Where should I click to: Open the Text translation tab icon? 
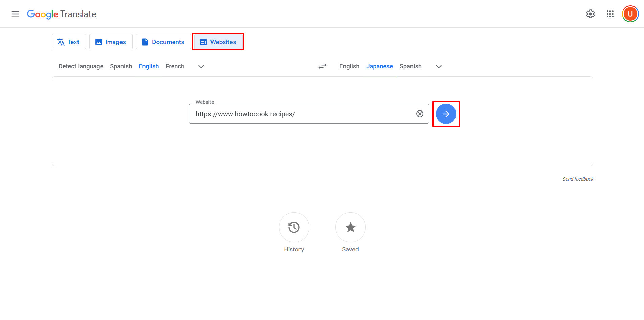61,42
